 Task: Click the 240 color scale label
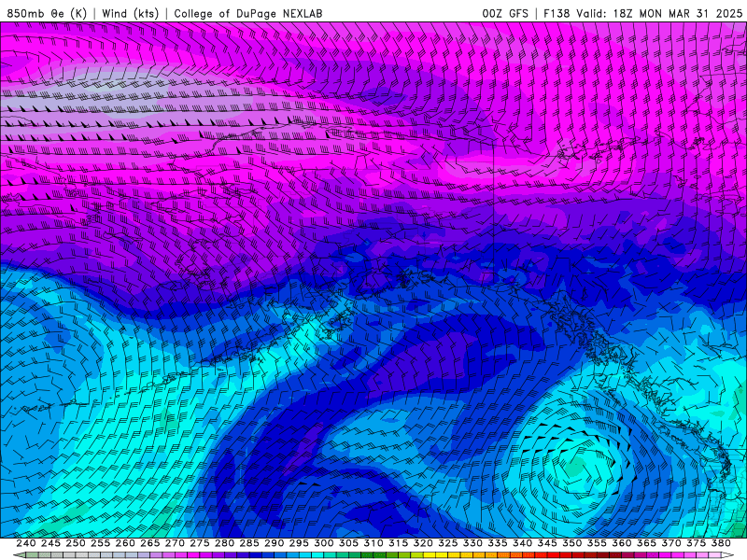[26, 543]
